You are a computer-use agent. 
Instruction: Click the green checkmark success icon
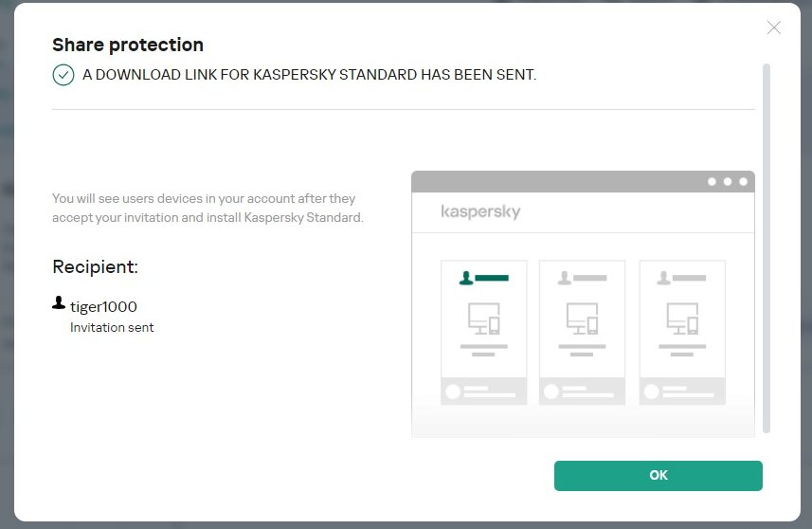point(63,75)
